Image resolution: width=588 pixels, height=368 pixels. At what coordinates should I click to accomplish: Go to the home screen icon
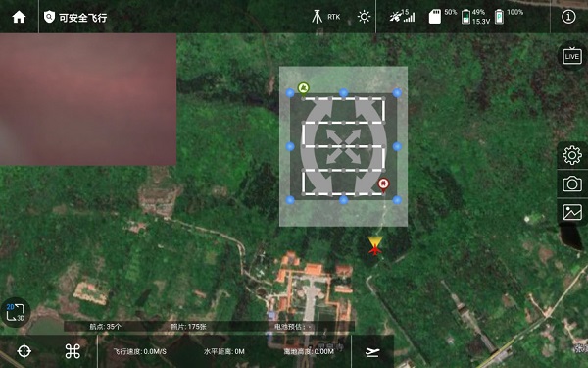[19, 17]
